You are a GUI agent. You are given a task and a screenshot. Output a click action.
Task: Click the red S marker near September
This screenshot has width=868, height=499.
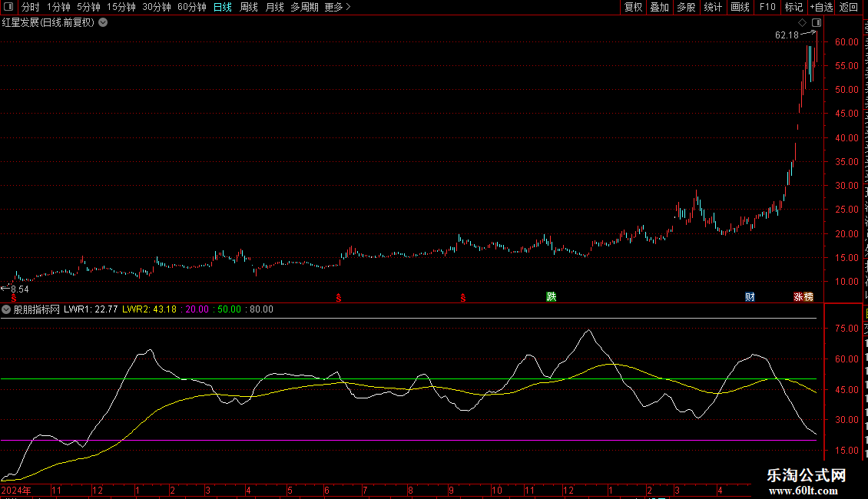coord(462,298)
